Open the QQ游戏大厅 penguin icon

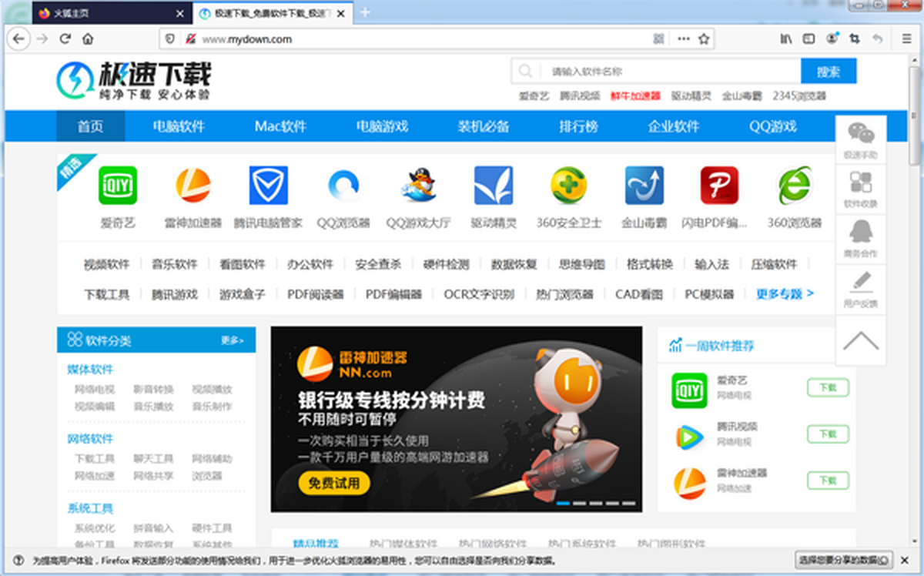tap(419, 185)
